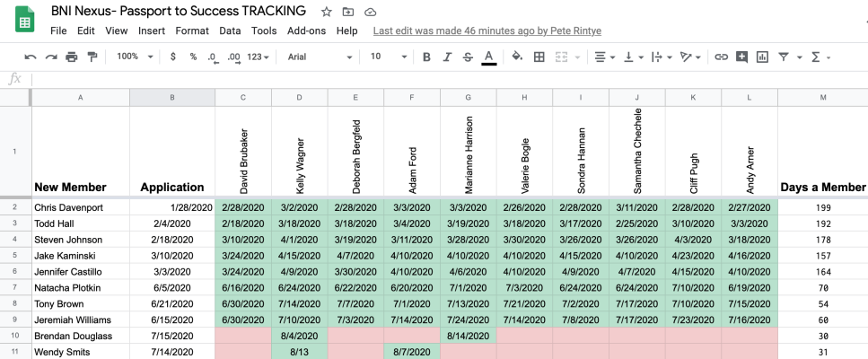Open text wrapping dropdown

pos(662,57)
